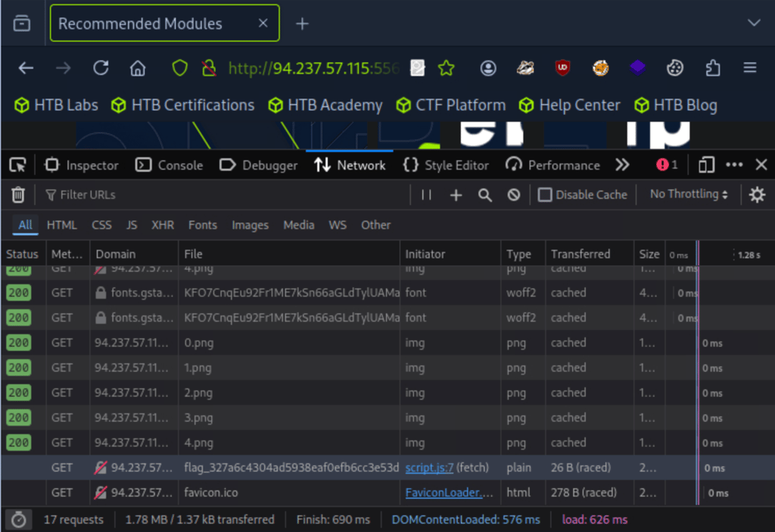The image size is (775, 532).
Task: Select the 3.png request row
Action: pyautogui.click(x=387, y=418)
